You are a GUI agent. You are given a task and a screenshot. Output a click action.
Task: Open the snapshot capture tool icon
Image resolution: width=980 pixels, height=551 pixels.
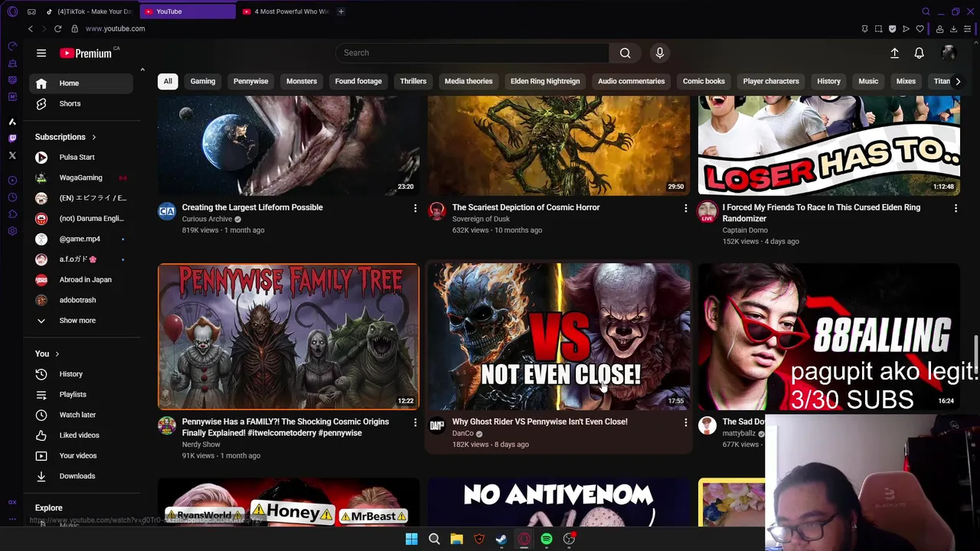[x=878, y=28]
